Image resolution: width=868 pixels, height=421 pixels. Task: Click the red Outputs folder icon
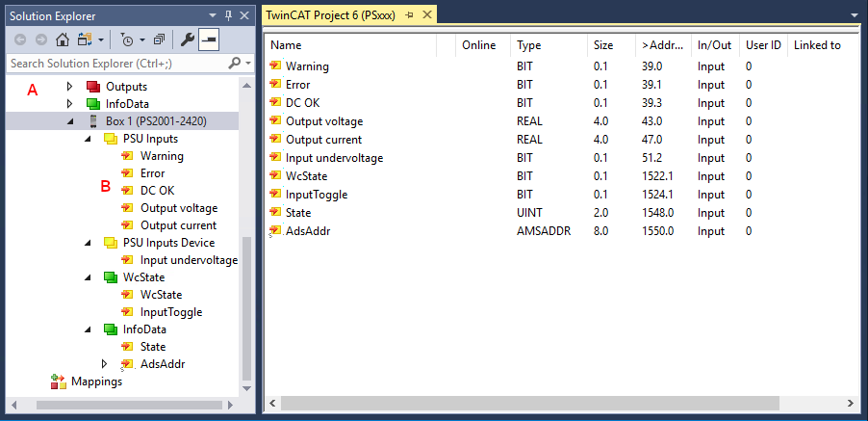pyautogui.click(x=93, y=87)
